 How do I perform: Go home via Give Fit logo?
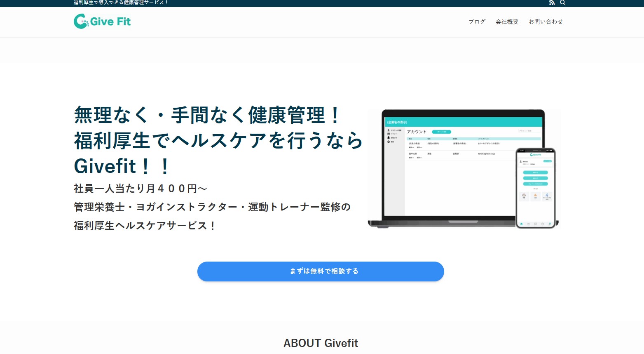coord(102,21)
